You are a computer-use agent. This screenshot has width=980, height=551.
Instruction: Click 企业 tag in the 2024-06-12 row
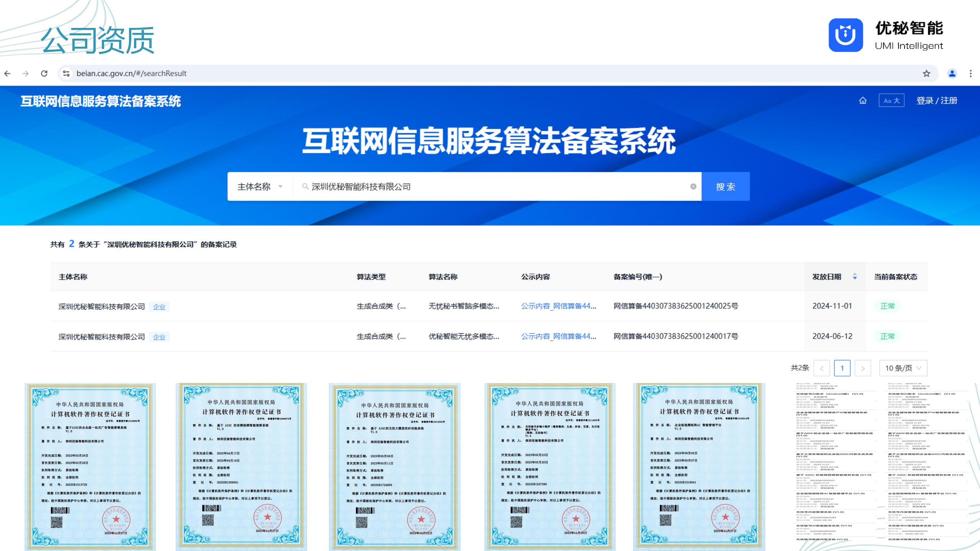pos(159,337)
